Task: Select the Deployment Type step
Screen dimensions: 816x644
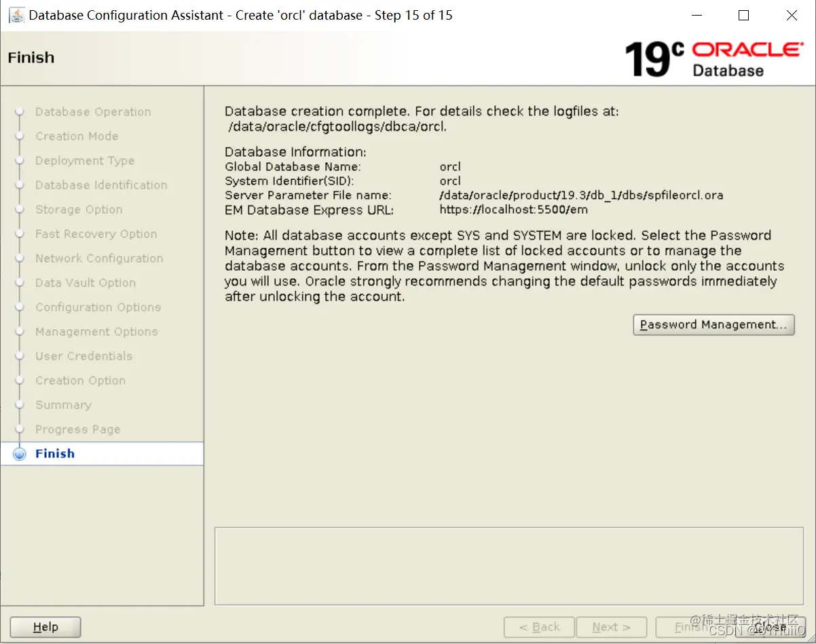Action: (x=85, y=161)
